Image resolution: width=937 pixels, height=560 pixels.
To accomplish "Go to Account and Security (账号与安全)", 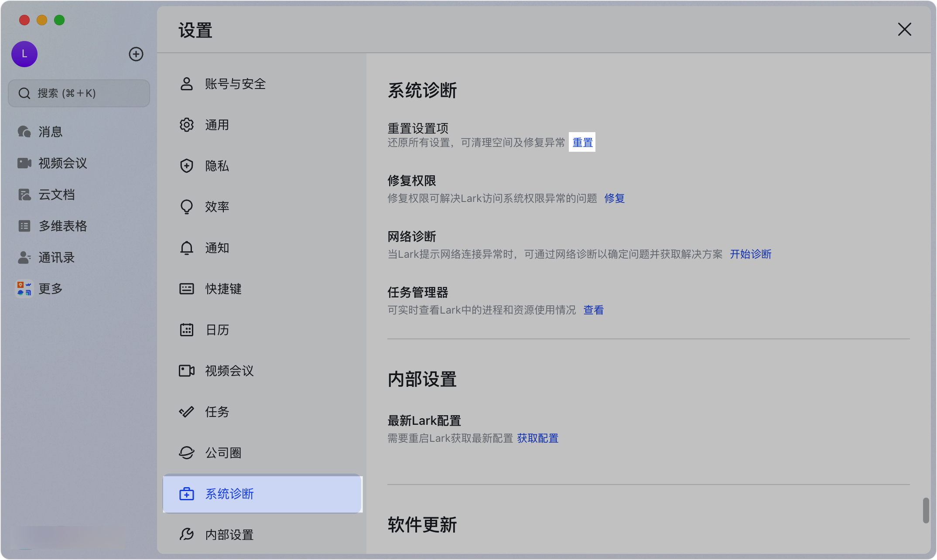I will (x=235, y=84).
